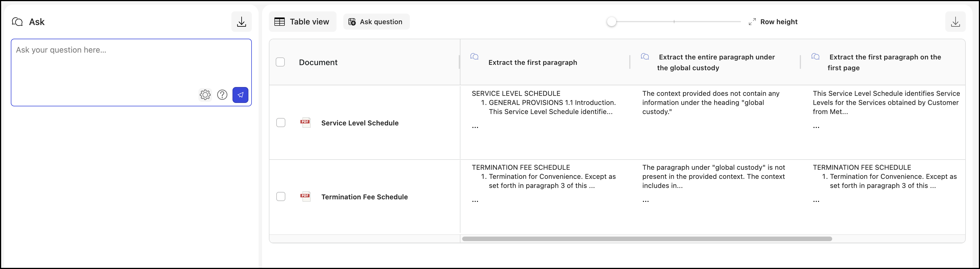The height and width of the screenshot is (269, 980).
Task: Click the Row height expand arrows icon
Action: pos(752,22)
